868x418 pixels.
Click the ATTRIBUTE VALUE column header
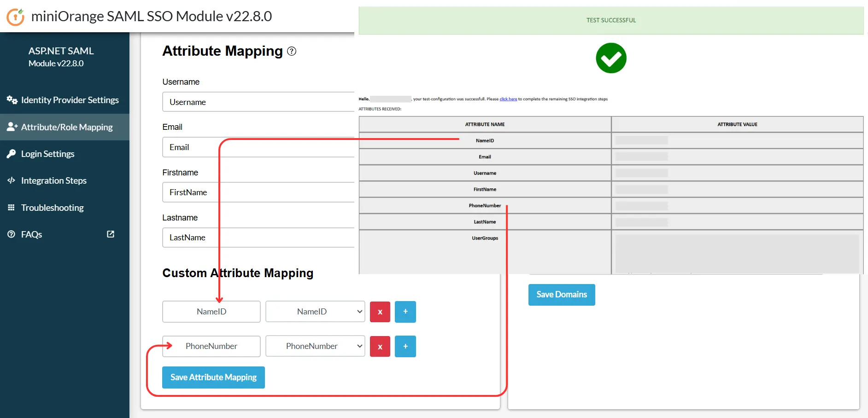[737, 124]
